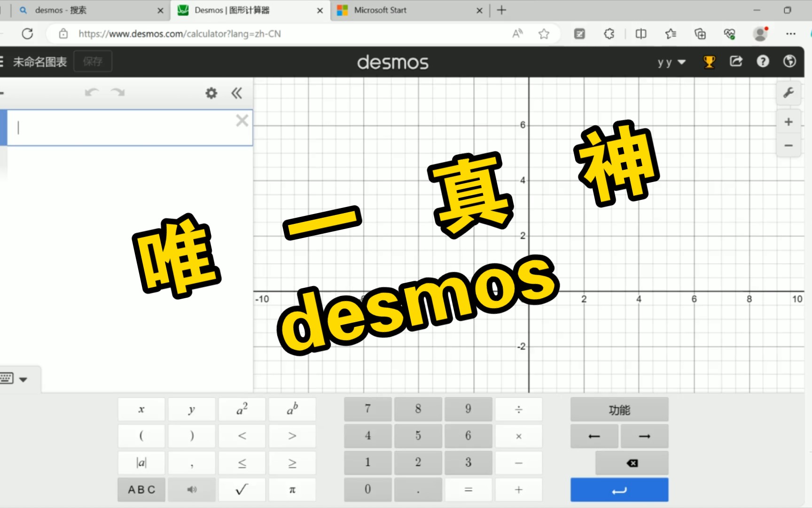Add this page to favorites
The image size is (812, 508).
coord(544,34)
